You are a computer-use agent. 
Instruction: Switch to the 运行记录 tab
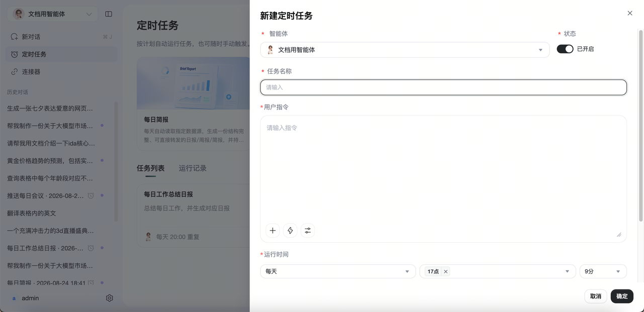pyautogui.click(x=193, y=168)
